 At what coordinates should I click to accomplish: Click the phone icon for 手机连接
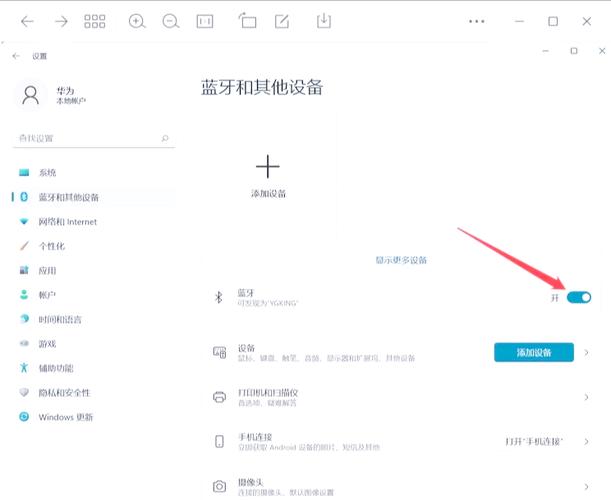point(219,442)
